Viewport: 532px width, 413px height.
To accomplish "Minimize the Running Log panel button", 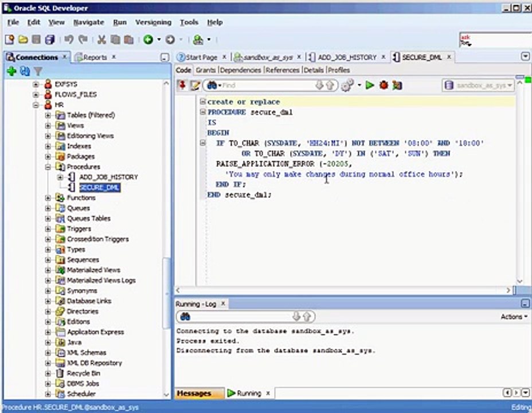I will coord(525,303).
